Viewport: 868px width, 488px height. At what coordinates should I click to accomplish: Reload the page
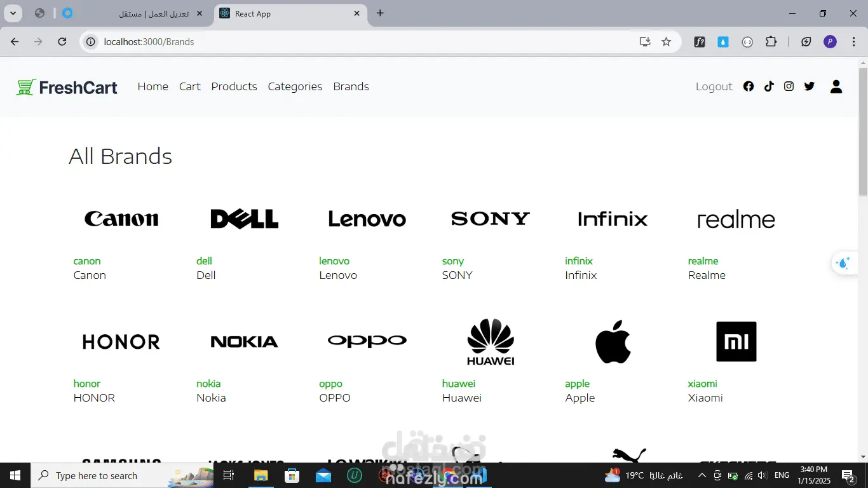pos(62,42)
